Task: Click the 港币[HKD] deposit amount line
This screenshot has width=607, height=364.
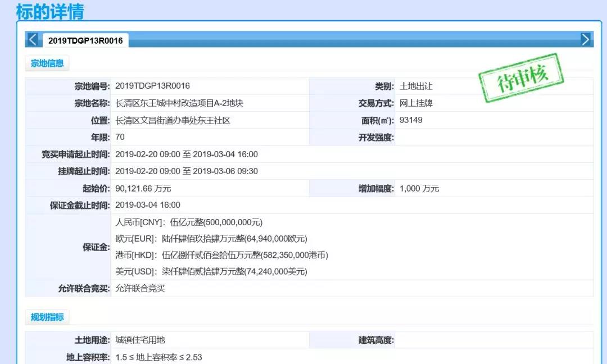Action: point(221,255)
